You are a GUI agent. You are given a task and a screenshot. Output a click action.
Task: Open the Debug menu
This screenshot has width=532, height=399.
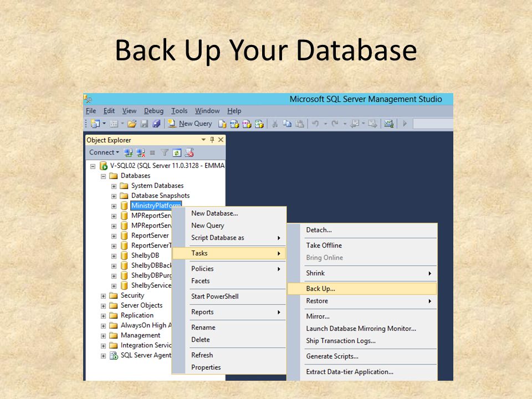click(x=154, y=111)
